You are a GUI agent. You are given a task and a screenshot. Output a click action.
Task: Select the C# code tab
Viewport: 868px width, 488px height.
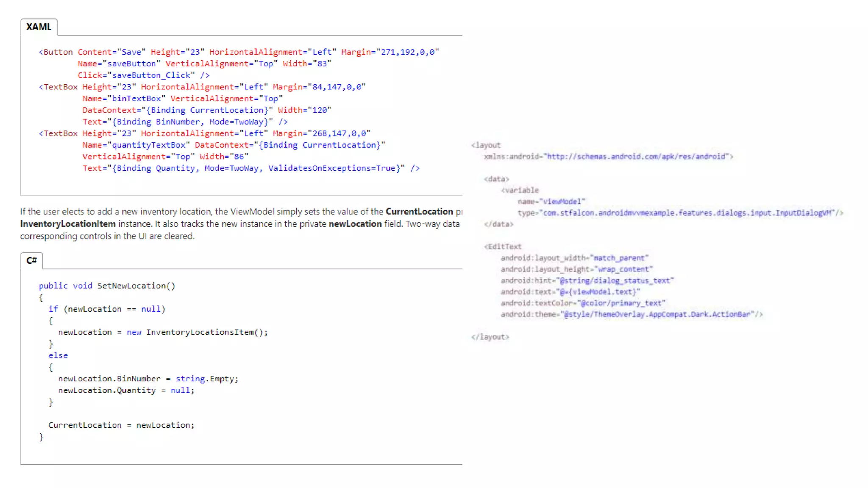click(32, 260)
